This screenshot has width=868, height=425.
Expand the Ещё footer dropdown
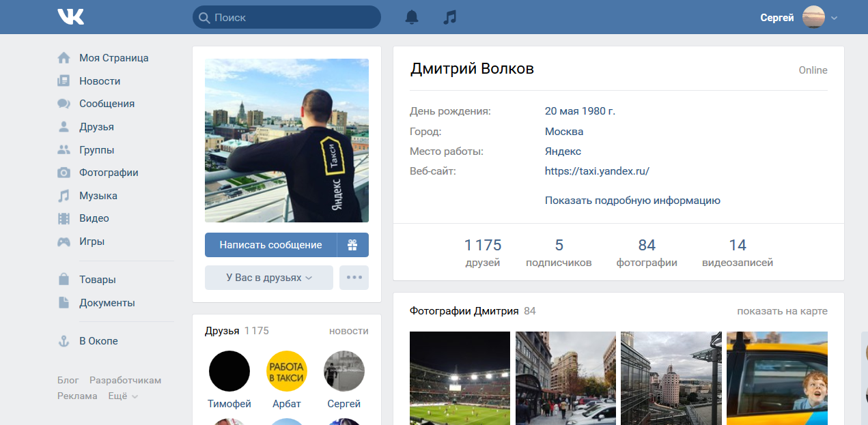click(x=123, y=396)
